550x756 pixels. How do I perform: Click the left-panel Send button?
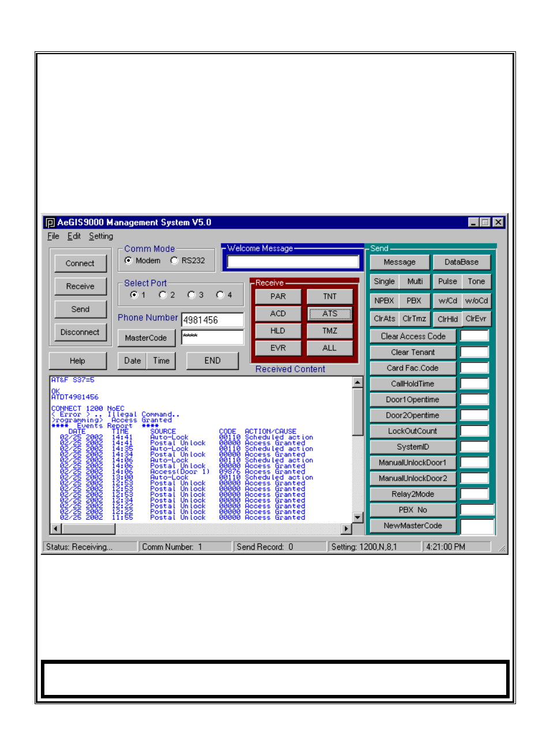pos(80,309)
